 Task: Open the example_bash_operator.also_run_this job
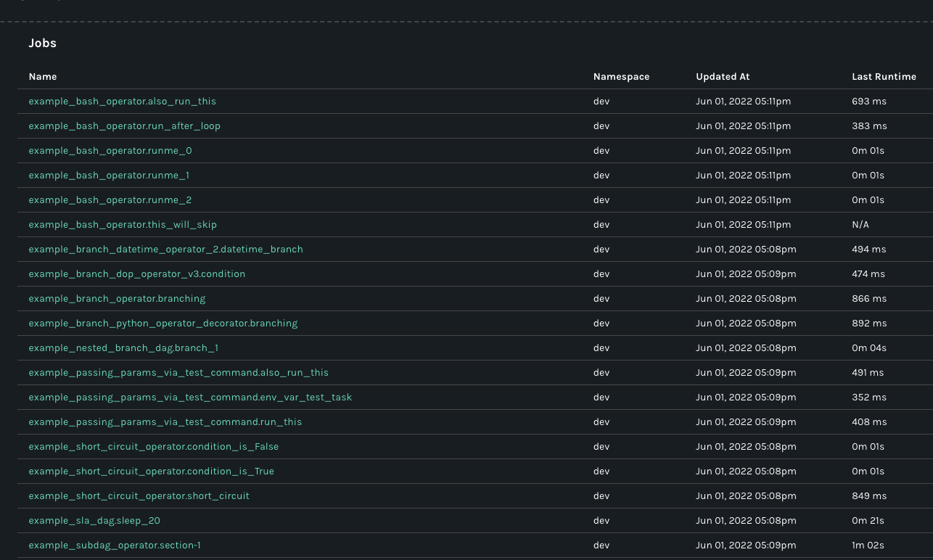click(122, 101)
